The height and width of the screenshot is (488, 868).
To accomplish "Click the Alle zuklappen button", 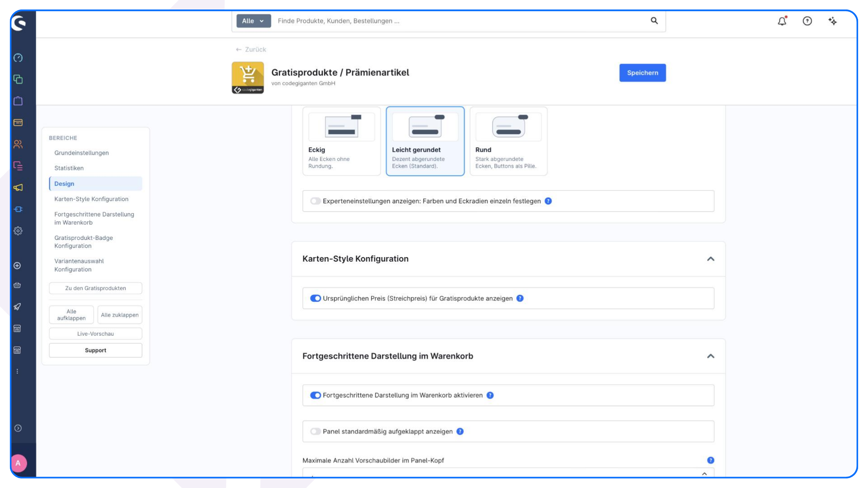I will pos(120,315).
